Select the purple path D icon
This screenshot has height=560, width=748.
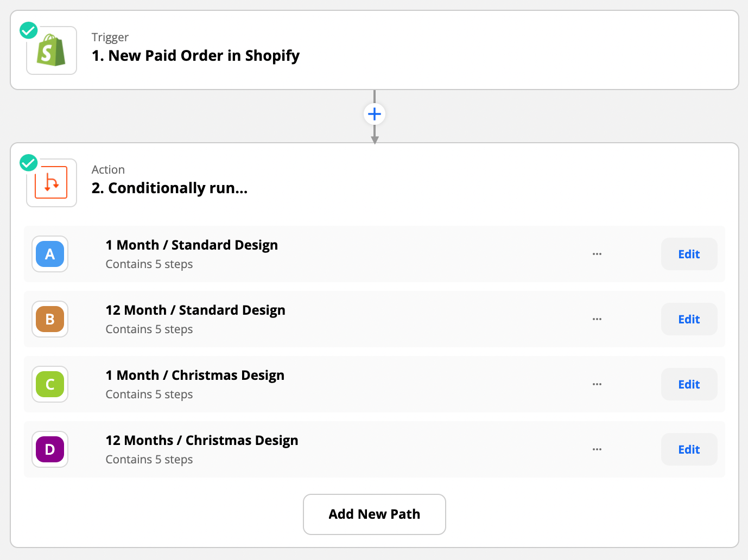click(x=50, y=449)
